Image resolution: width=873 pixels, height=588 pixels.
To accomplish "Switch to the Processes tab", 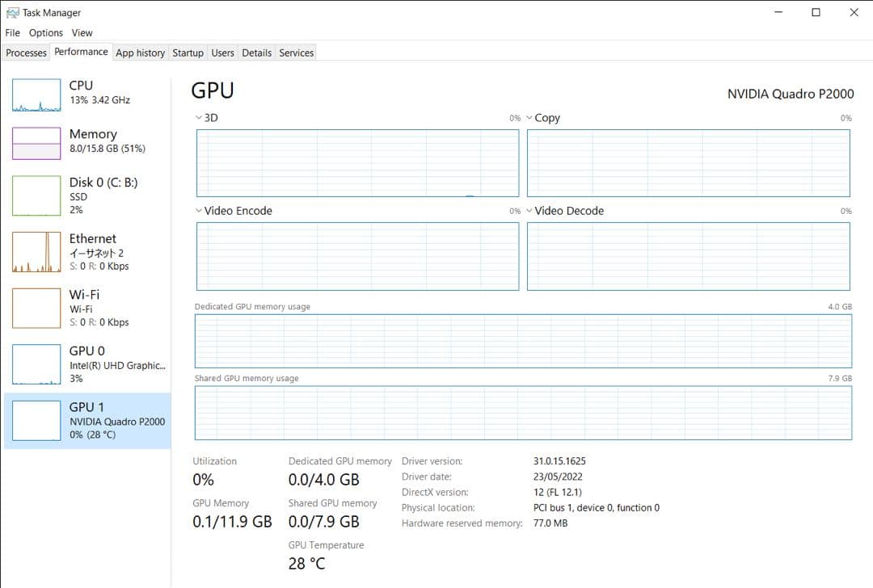I will coord(26,52).
